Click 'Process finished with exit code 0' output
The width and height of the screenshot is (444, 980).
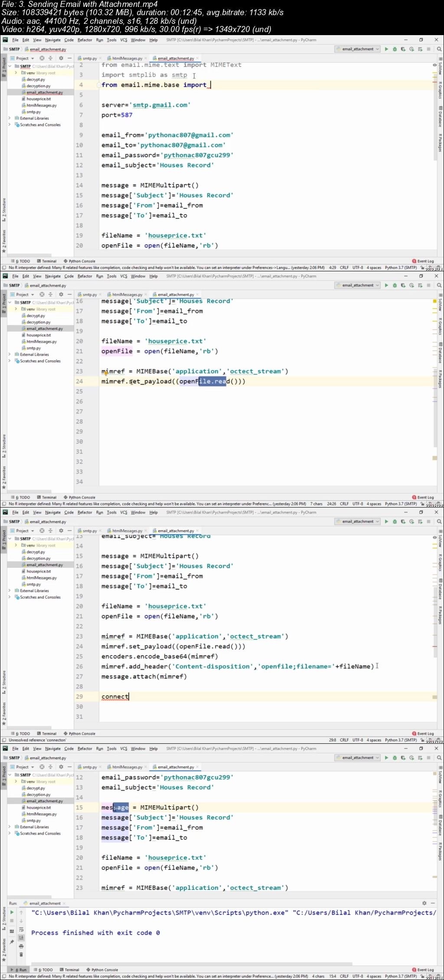tap(95, 932)
